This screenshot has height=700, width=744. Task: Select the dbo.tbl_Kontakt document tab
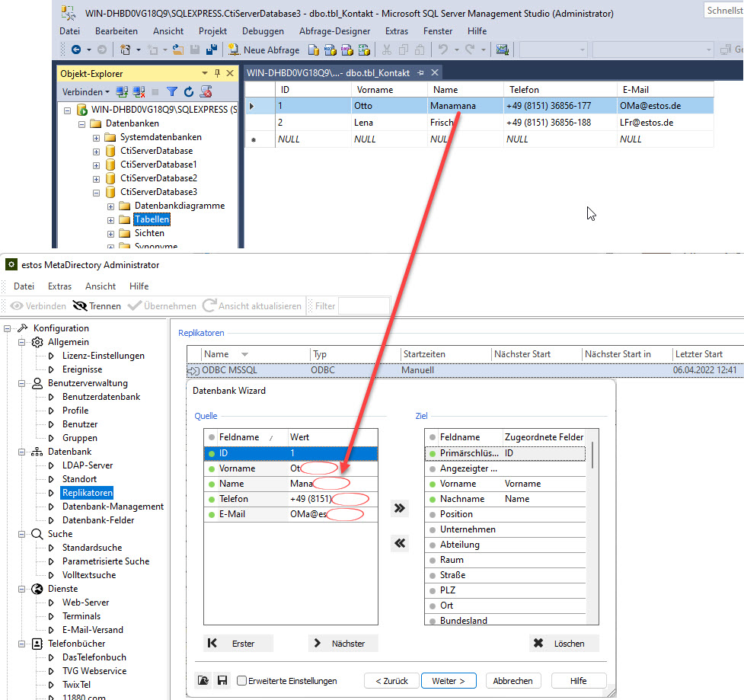(x=327, y=73)
